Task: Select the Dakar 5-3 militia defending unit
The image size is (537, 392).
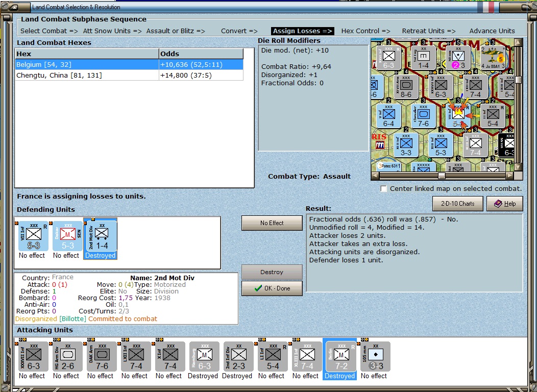Action: coord(68,236)
